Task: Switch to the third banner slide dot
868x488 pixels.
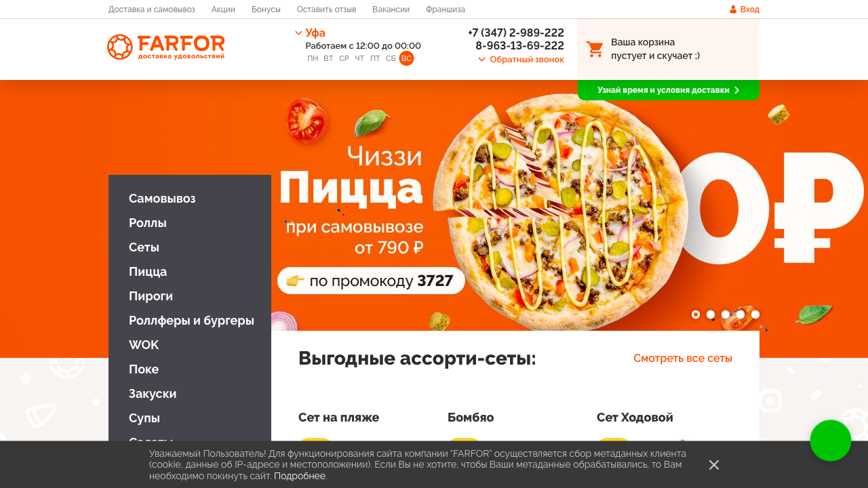Action: [x=726, y=314]
